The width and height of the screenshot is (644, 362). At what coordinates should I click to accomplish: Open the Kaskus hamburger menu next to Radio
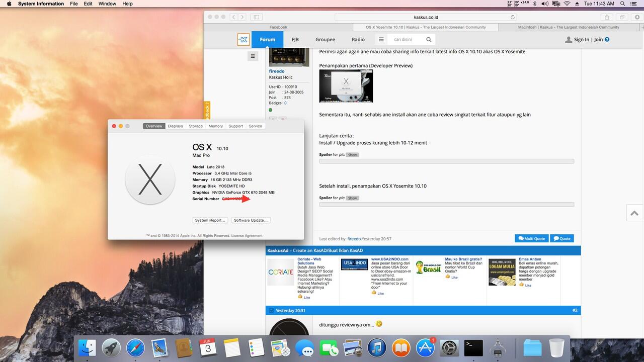[x=381, y=40]
